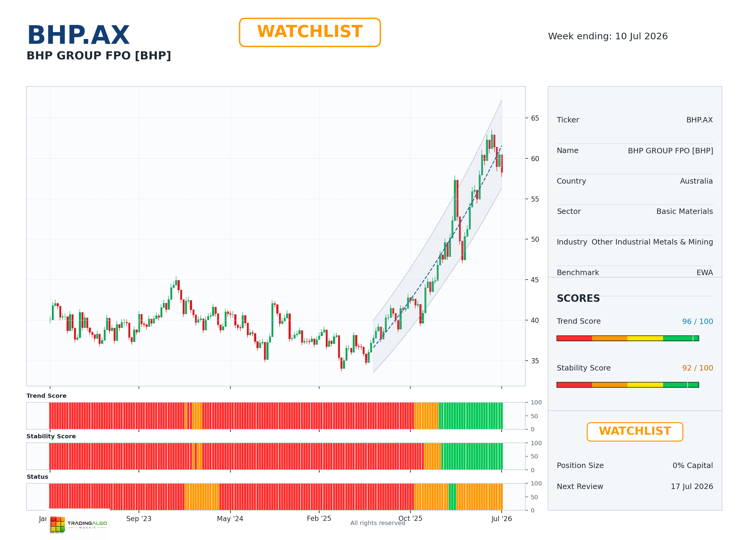Screen dimensions: 756x540
Task: Click the orange WATCHLIST badge at top
Action: click(x=310, y=32)
